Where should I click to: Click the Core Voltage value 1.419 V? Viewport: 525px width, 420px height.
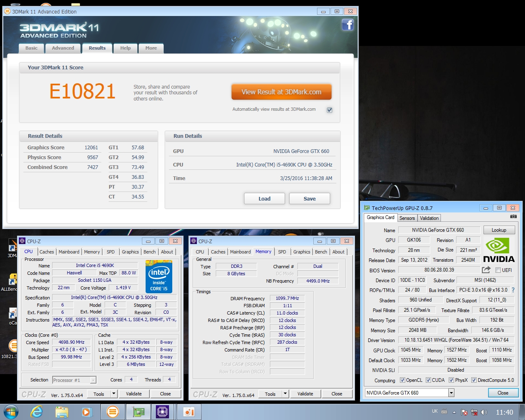pos(123,288)
